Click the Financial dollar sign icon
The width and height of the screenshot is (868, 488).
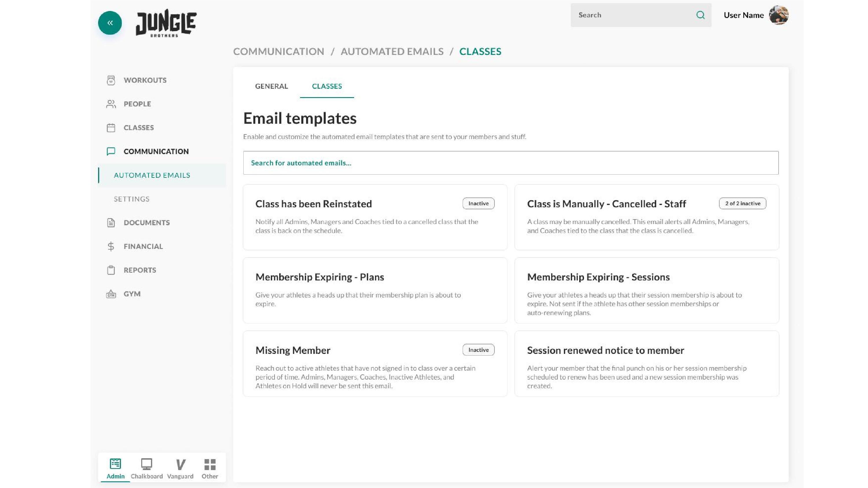[111, 247]
